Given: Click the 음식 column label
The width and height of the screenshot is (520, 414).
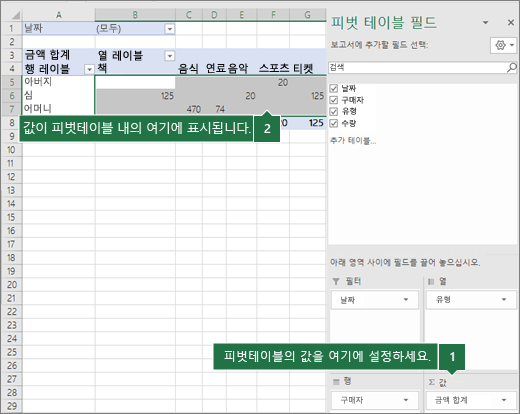Looking at the screenshot, I should pyautogui.click(x=188, y=69).
